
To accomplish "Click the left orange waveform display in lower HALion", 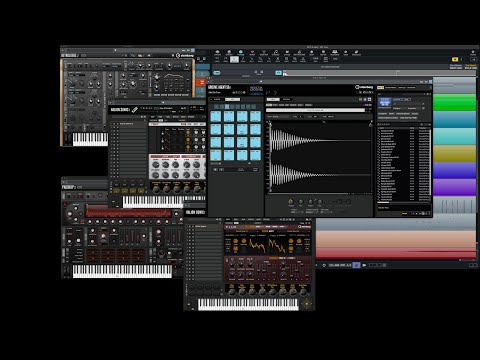I will (257, 246).
